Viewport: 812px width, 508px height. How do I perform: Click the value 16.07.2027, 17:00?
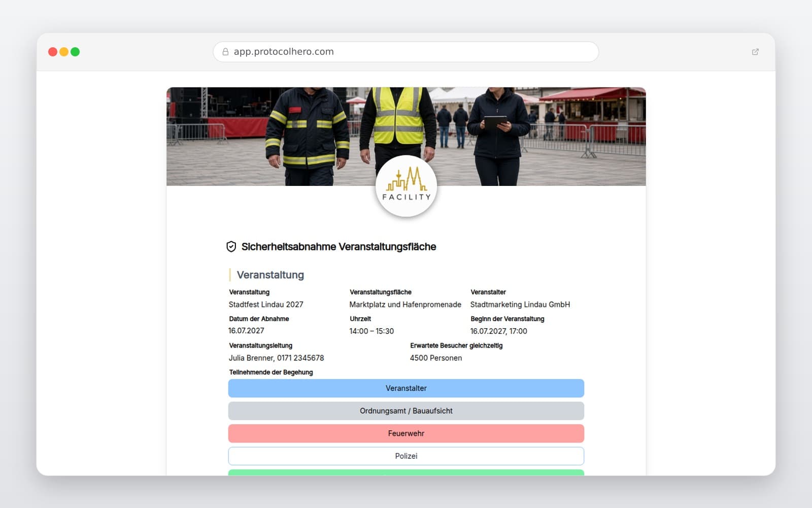(499, 331)
